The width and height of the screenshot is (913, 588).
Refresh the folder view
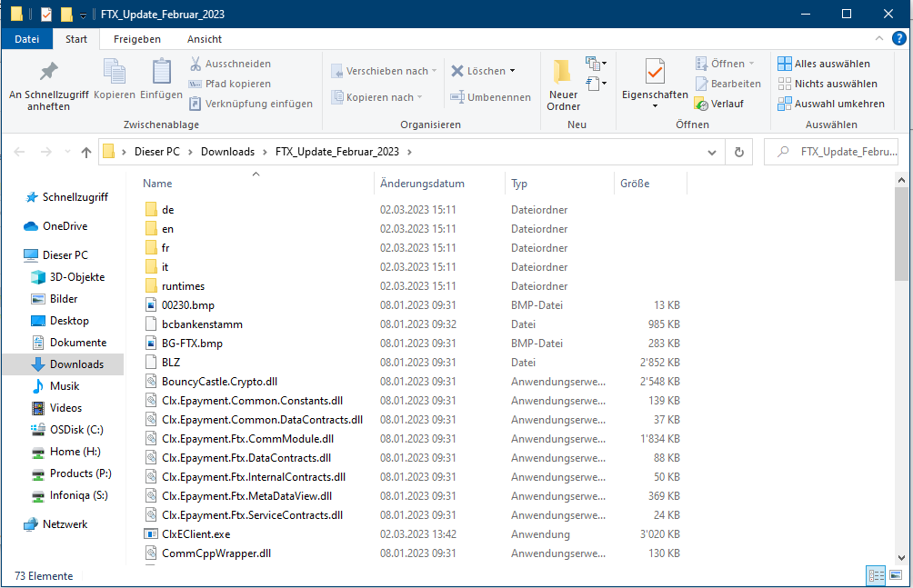739,152
